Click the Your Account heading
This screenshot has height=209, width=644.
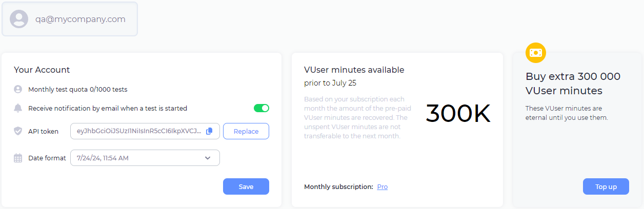[x=42, y=70]
